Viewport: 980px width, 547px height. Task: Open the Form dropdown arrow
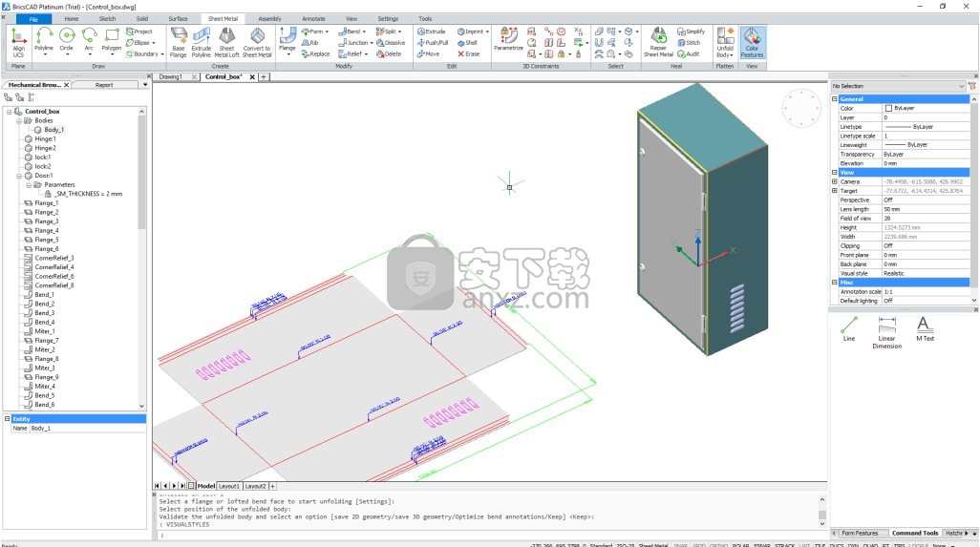click(327, 32)
